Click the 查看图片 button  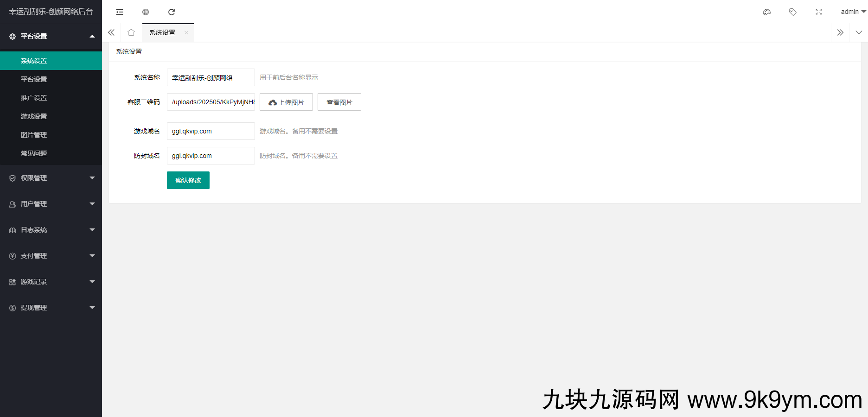339,102
